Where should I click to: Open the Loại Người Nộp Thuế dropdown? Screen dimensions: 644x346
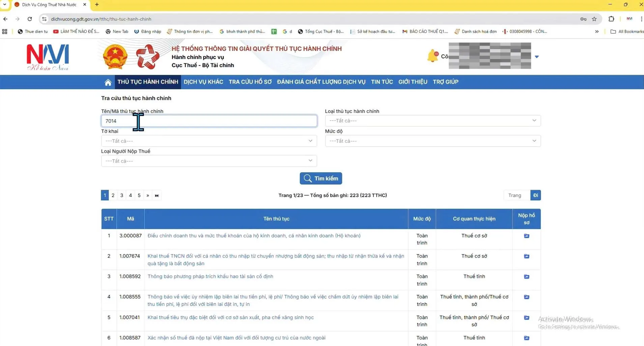pyautogui.click(x=209, y=161)
